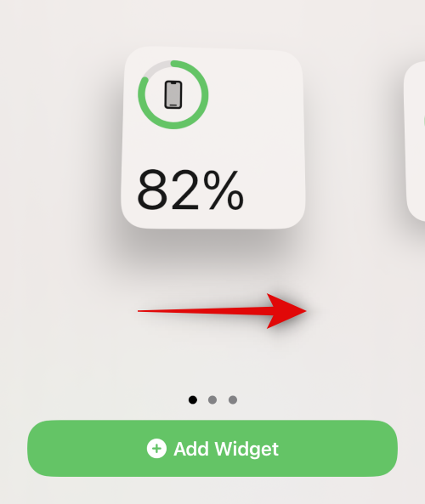425x504 pixels.
Task: Select the small battery widget card
Action: point(212,138)
